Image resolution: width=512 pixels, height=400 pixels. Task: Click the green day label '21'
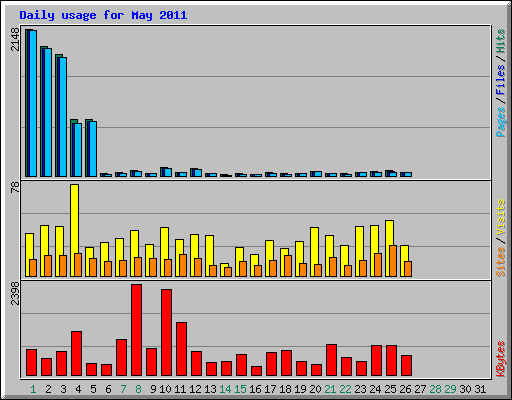coord(330,389)
